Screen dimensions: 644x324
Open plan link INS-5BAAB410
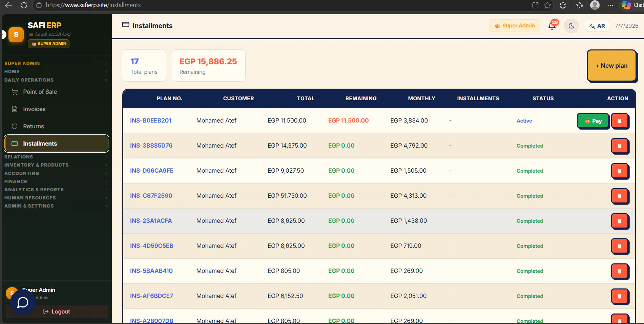coord(151,271)
